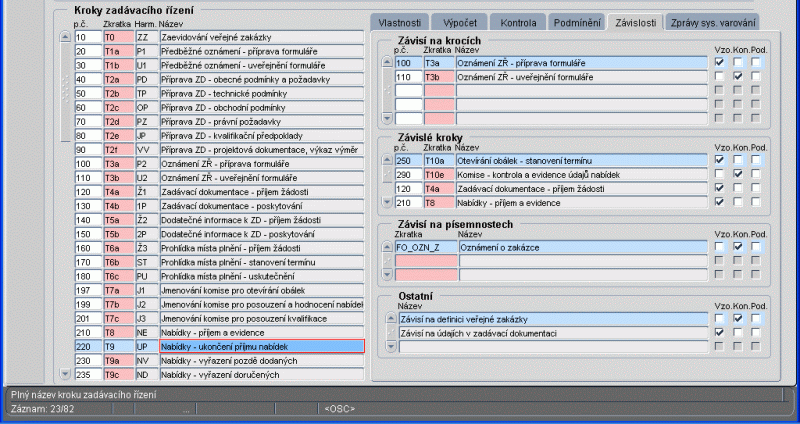Click the empty third row in Ostatní
The height and width of the screenshot is (424, 800).
tap(554, 347)
